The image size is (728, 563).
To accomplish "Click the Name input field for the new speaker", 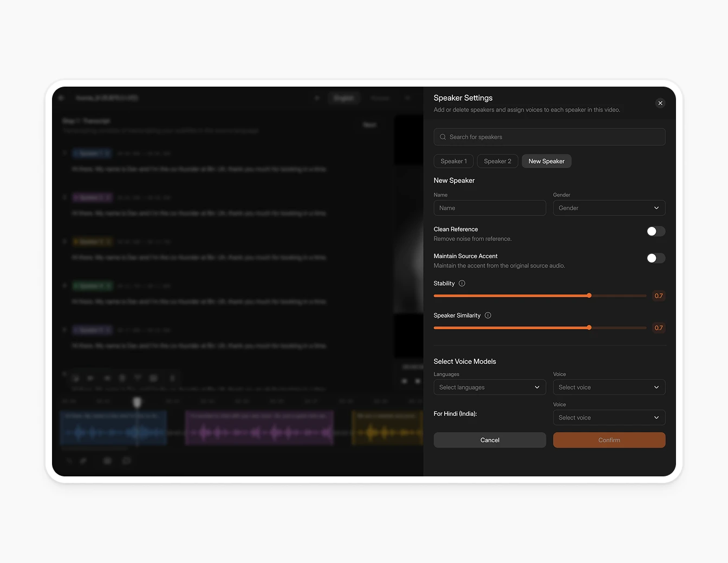I will coord(489,208).
